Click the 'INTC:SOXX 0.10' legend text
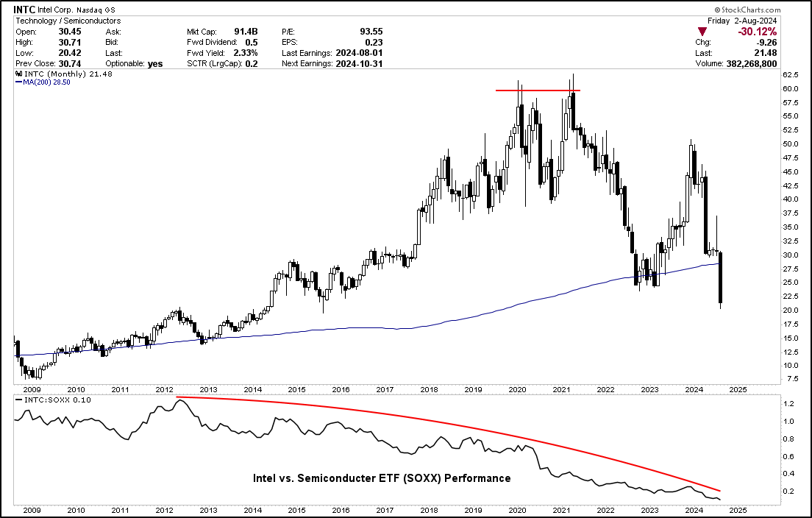This screenshot has height=518, width=812. pos(57,400)
